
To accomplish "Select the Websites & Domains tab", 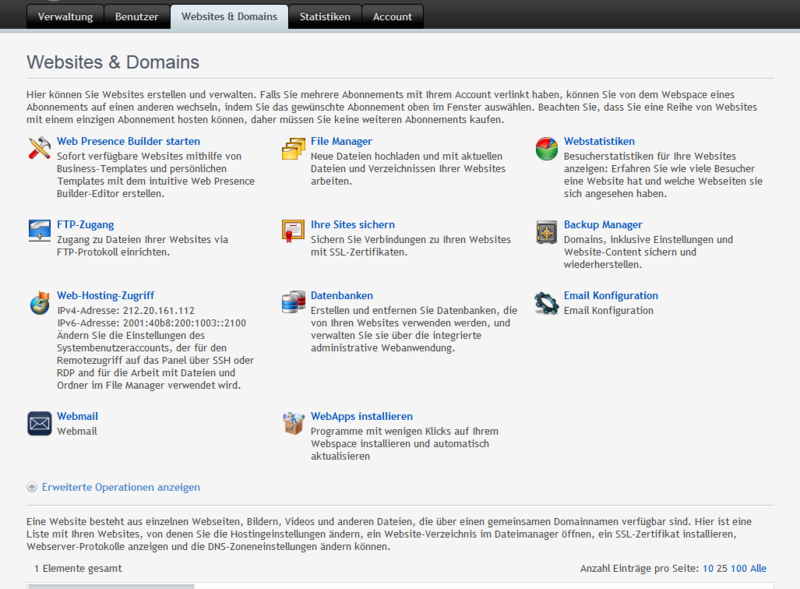I will click(x=229, y=16).
